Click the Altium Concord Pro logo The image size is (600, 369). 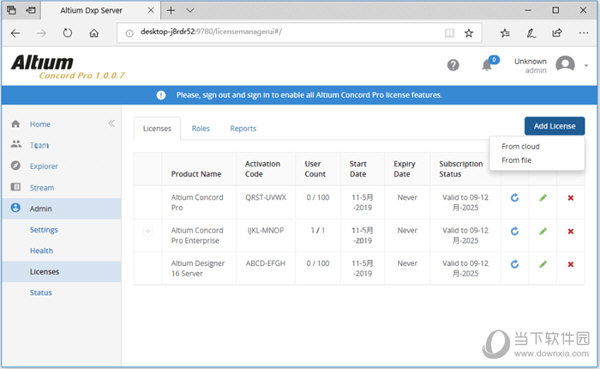point(68,67)
